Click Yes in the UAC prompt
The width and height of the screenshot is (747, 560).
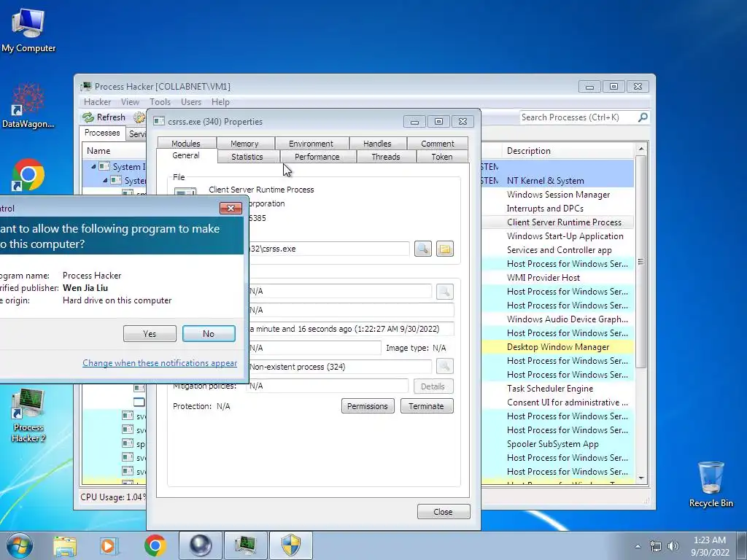coord(150,334)
